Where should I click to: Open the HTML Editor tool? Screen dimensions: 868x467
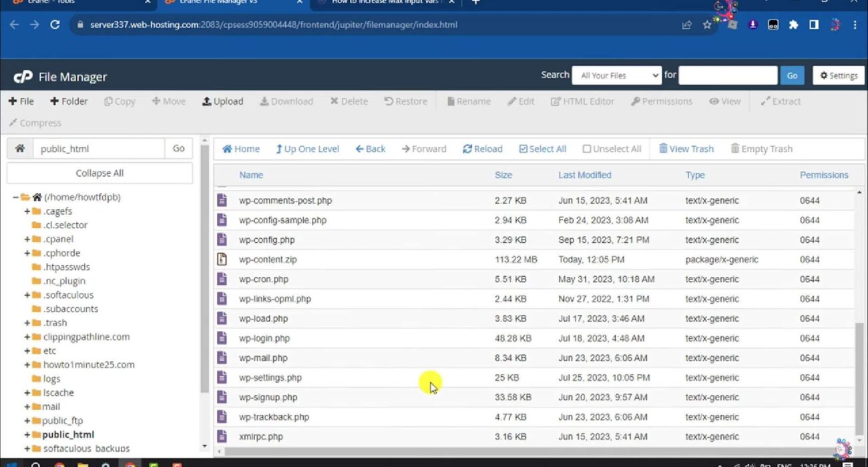point(582,101)
